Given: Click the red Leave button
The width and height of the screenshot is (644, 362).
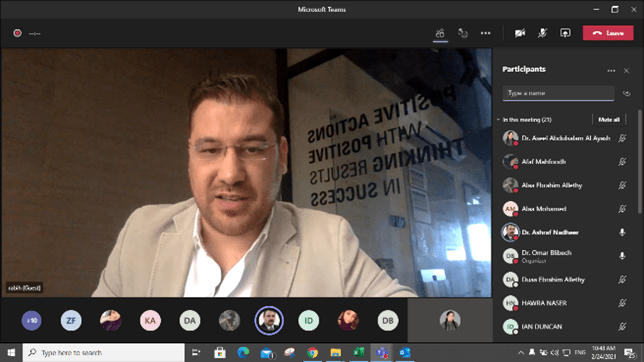Looking at the screenshot, I should (x=608, y=33).
